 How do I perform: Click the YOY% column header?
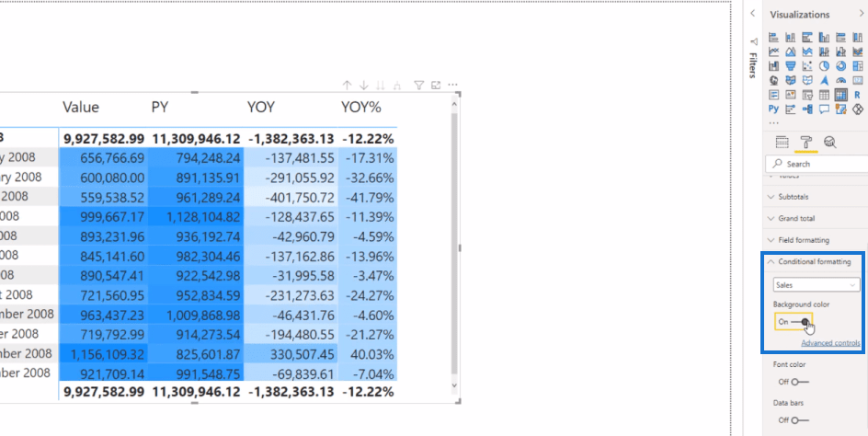pos(361,107)
